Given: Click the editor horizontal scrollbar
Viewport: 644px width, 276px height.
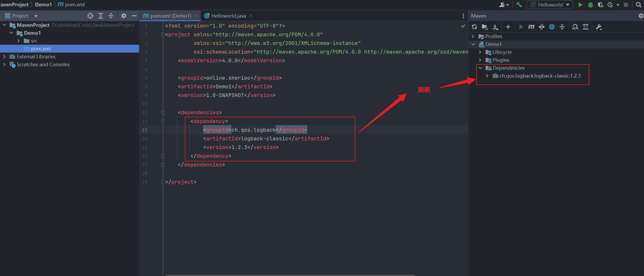Looking at the screenshot, I should click(x=290, y=275).
